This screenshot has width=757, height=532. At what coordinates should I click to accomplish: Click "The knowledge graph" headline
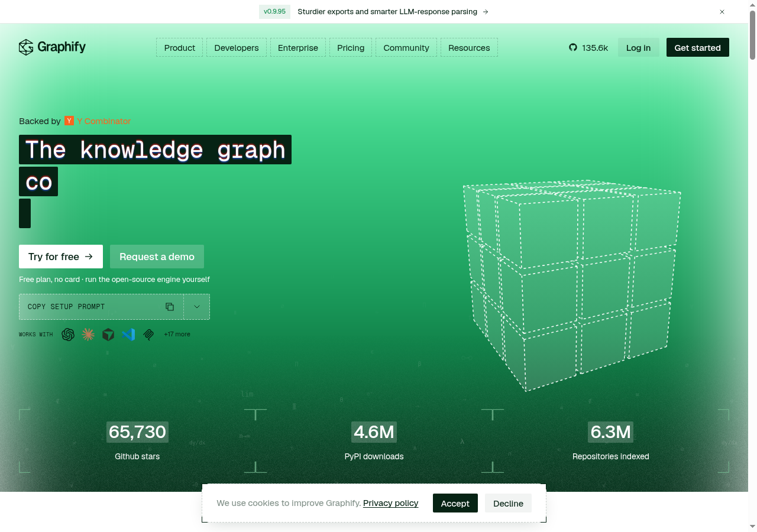[155, 150]
